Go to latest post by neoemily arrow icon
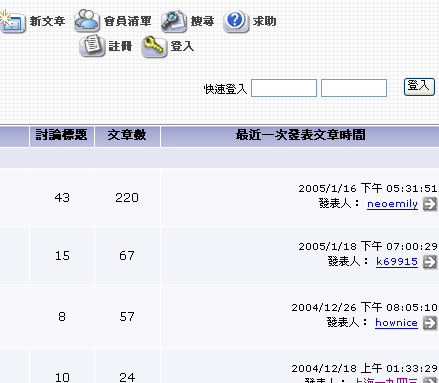 tap(430, 204)
